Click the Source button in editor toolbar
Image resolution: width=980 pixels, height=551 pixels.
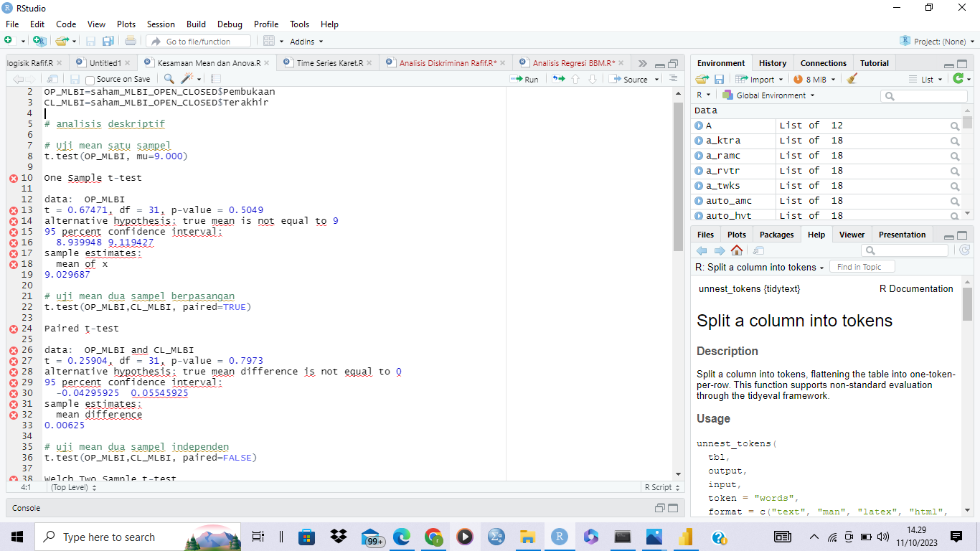pos(629,80)
